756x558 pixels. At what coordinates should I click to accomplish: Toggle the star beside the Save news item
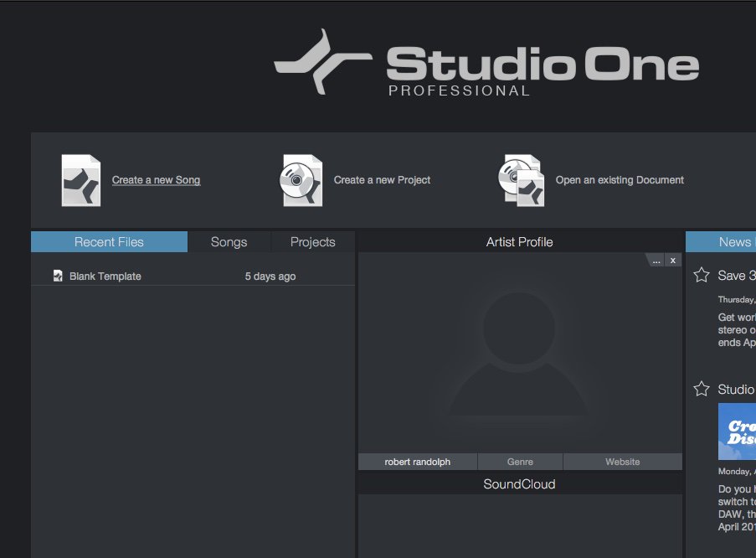pyautogui.click(x=702, y=276)
